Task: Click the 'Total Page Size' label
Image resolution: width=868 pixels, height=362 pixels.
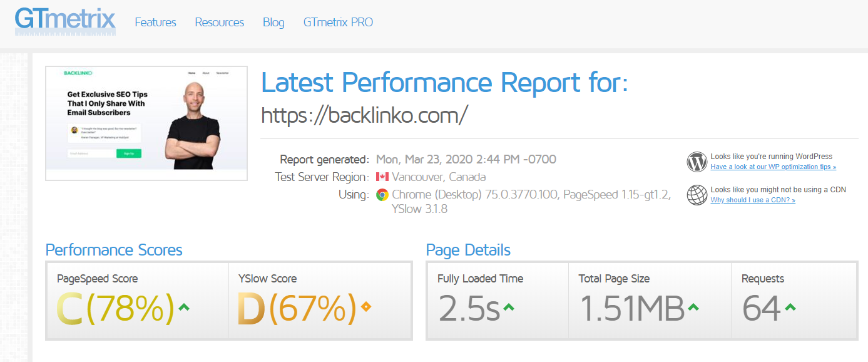Action: click(x=615, y=279)
